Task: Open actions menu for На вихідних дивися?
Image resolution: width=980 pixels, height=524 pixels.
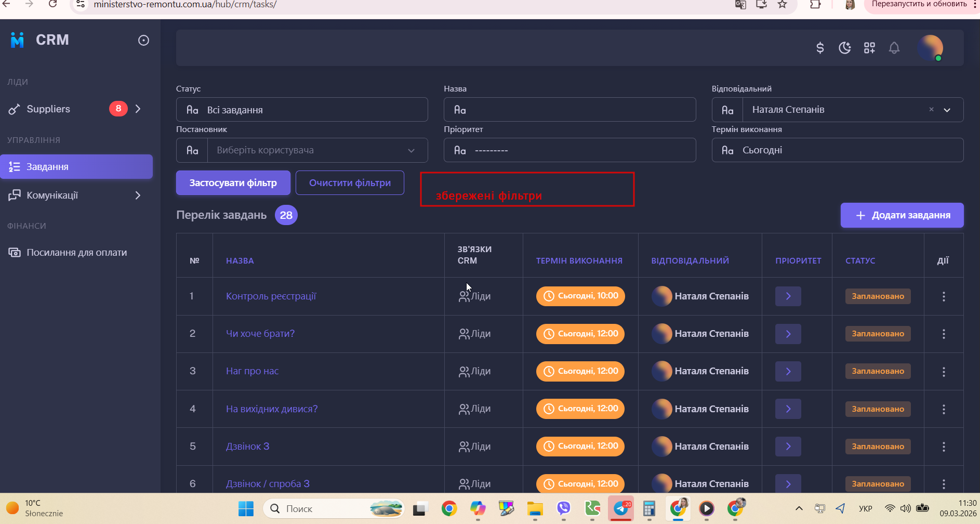Action: point(944,409)
